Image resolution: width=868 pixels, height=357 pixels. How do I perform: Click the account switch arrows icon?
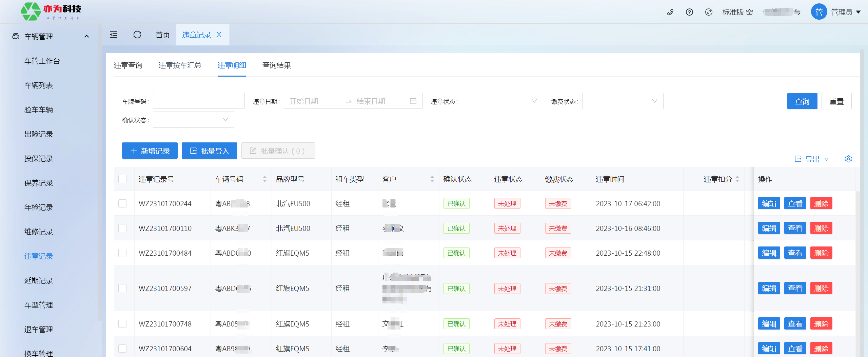tap(797, 12)
